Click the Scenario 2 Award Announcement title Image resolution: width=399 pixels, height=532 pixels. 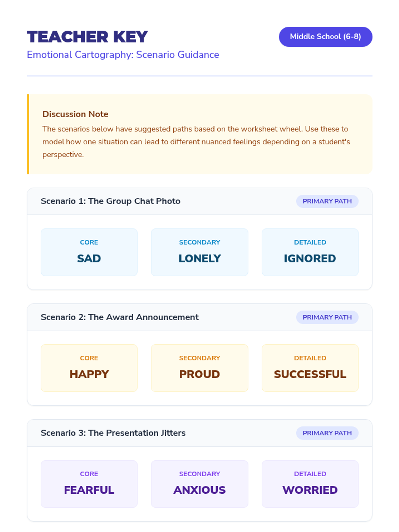(x=119, y=317)
